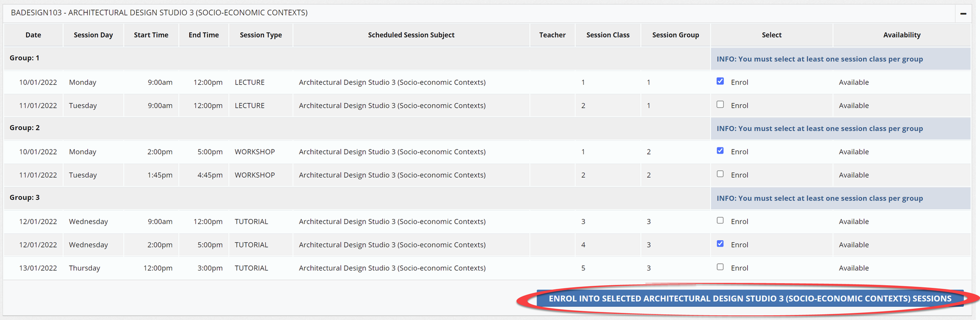The image size is (980, 320).
Task: Click Enrol Into Selected Sessions button
Action: (750, 299)
